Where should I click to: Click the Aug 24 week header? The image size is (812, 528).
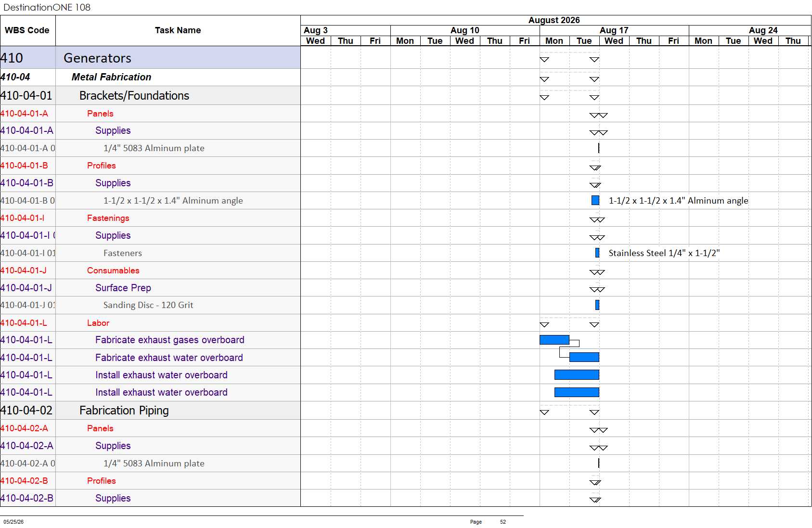[750, 30]
